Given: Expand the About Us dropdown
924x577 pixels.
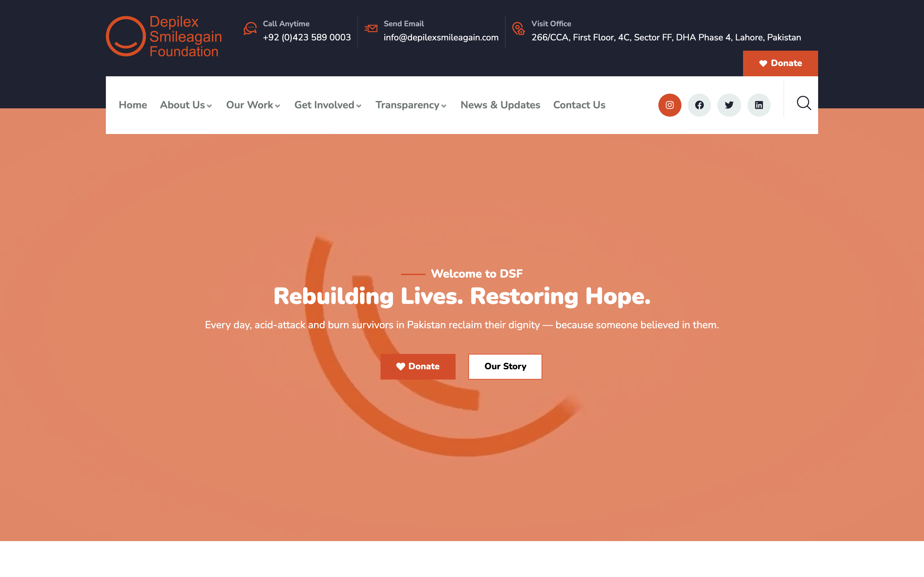Looking at the screenshot, I should (x=186, y=105).
